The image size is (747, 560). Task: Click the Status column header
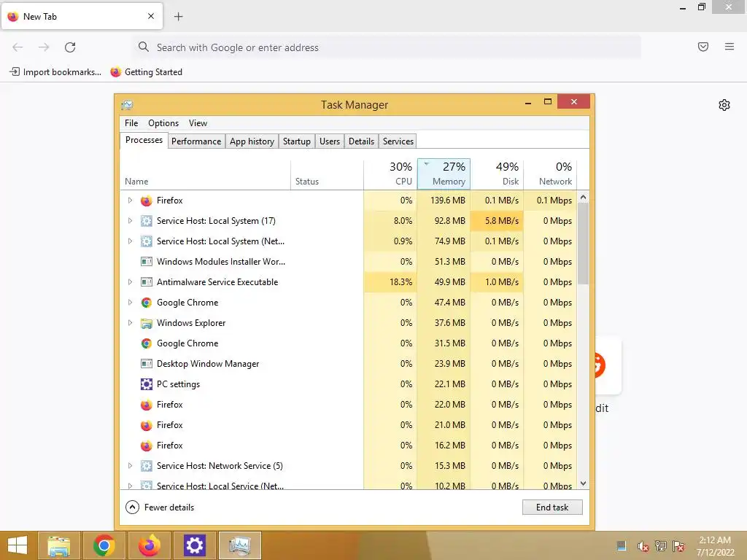[327, 174]
